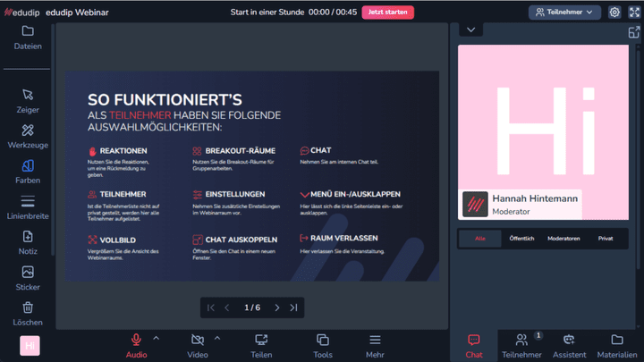Screen dimensions: 644x362
Task: Click the 1 / 6 page indicator
Action: (x=252, y=307)
